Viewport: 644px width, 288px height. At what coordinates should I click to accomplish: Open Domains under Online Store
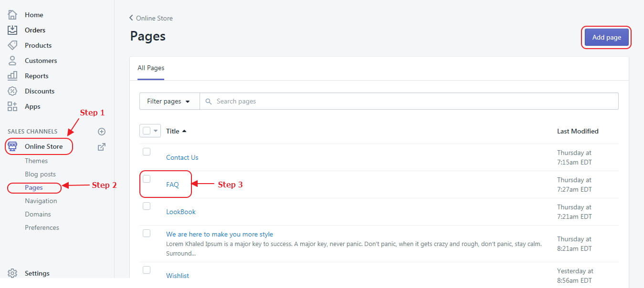[x=38, y=214]
